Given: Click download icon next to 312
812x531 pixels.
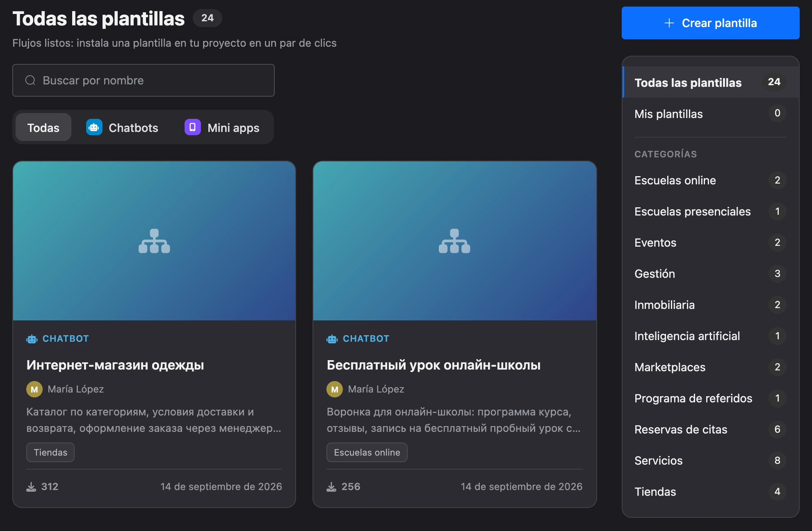Looking at the screenshot, I should (31, 487).
